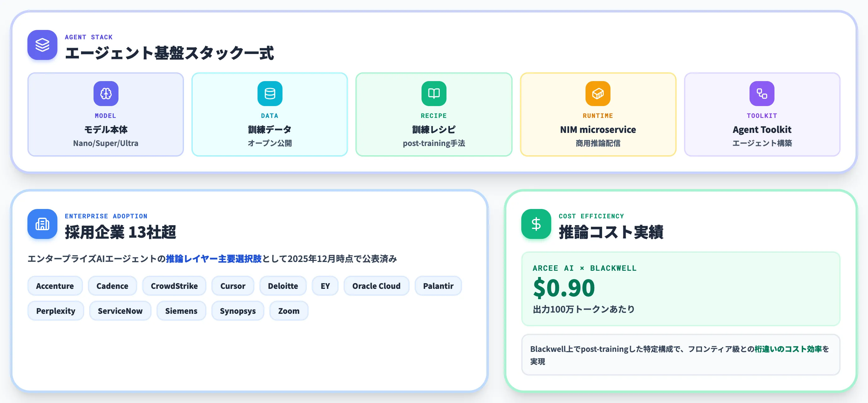This screenshot has width=868, height=403.
Task: Select the Zoom company chip
Action: coord(289,311)
